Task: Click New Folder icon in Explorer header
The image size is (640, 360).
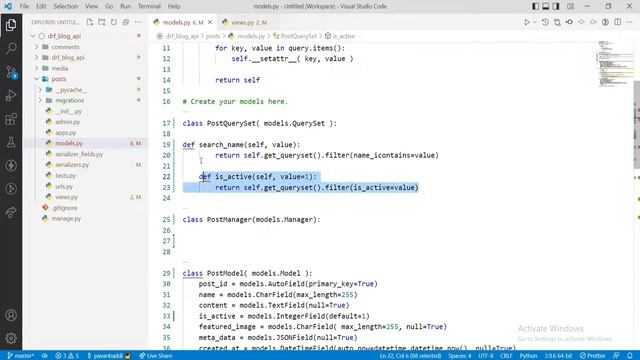Action: click(x=102, y=22)
